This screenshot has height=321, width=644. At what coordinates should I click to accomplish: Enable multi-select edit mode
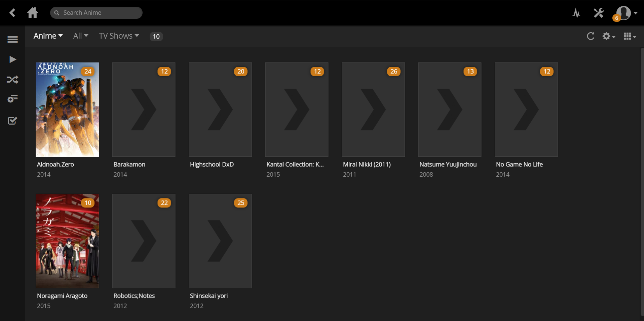pyautogui.click(x=12, y=121)
